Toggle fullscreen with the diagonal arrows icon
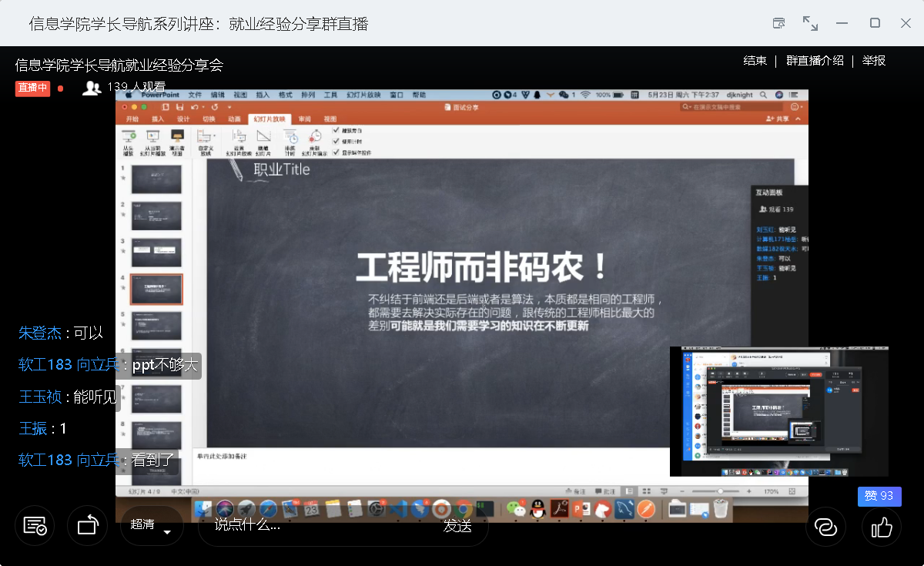 tap(810, 23)
